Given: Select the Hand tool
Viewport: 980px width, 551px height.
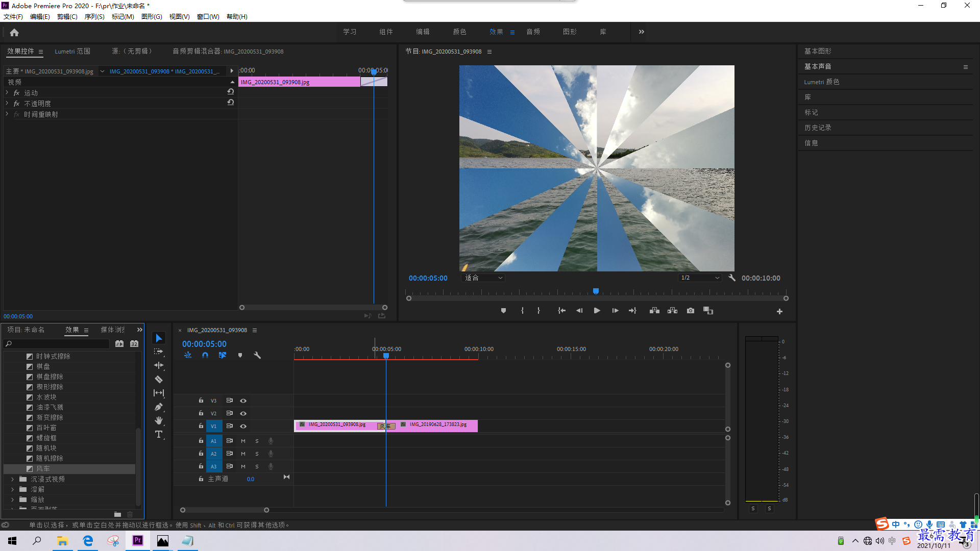Looking at the screenshot, I should click(x=159, y=420).
